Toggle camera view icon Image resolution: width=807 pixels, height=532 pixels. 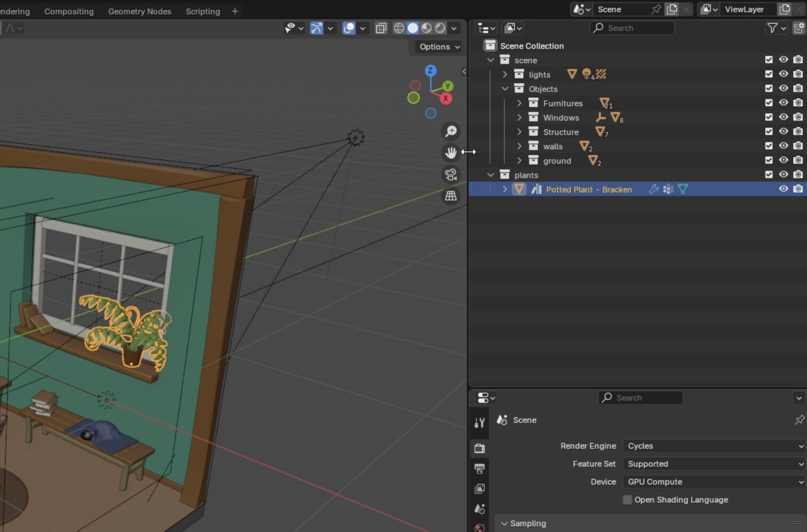(x=451, y=175)
